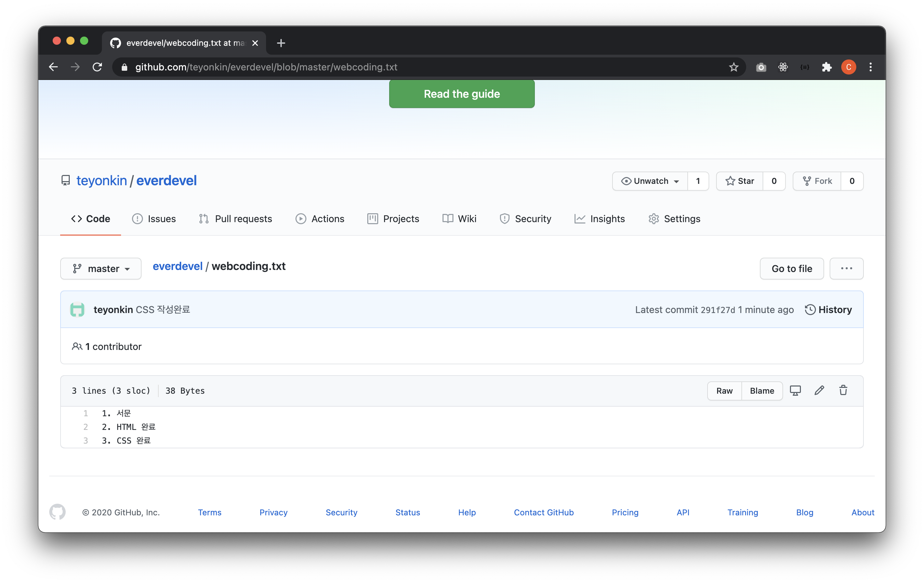Open the three-dot more options menu

click(846, 269)
